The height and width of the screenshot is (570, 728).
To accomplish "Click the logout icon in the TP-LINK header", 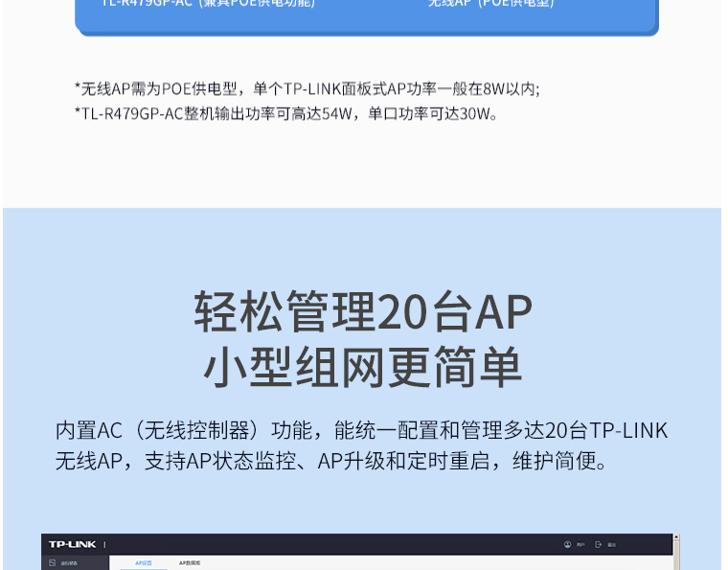I will (x=598, y=544).
